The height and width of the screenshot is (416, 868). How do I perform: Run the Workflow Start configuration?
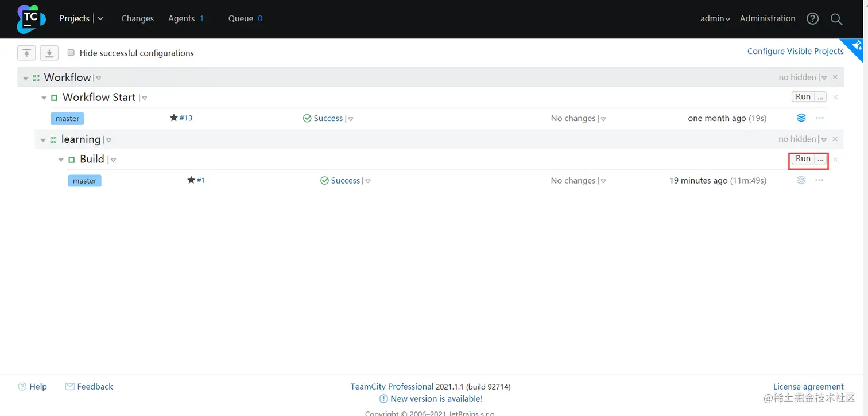click(x=803, y=97)
